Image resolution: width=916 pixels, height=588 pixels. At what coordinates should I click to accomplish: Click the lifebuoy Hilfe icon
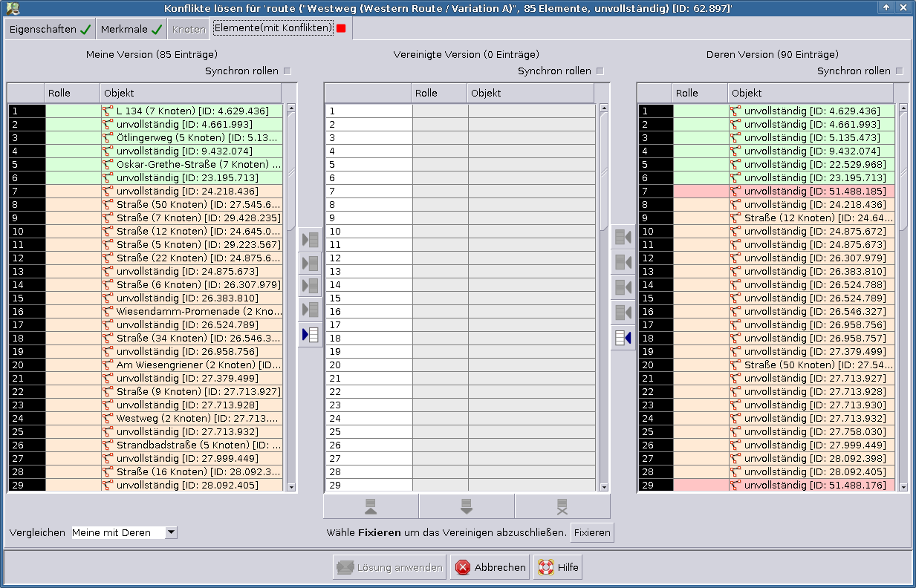(545, 567)
